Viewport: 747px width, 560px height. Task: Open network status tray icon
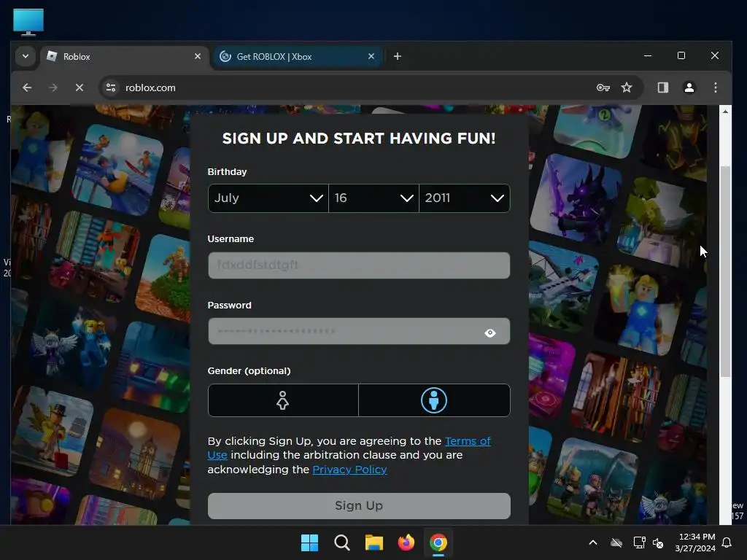pyautogui.click(x=639, y=542)
